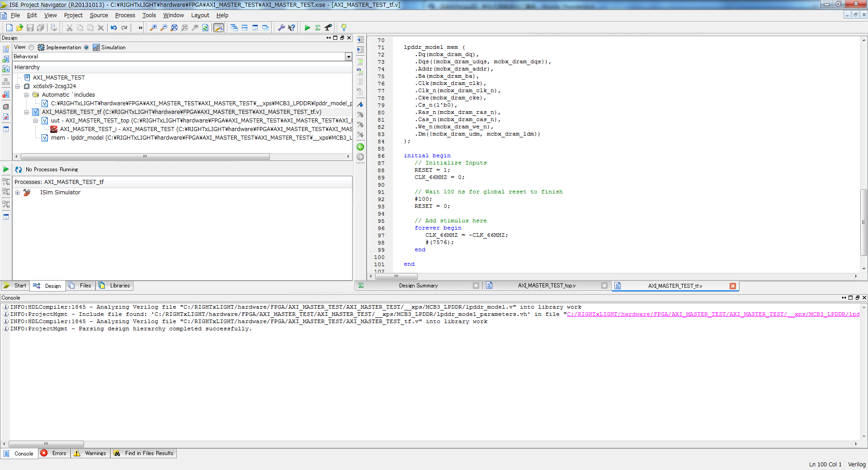Close the Design panel with its X

pyautogui.click(x=349, y=38)
